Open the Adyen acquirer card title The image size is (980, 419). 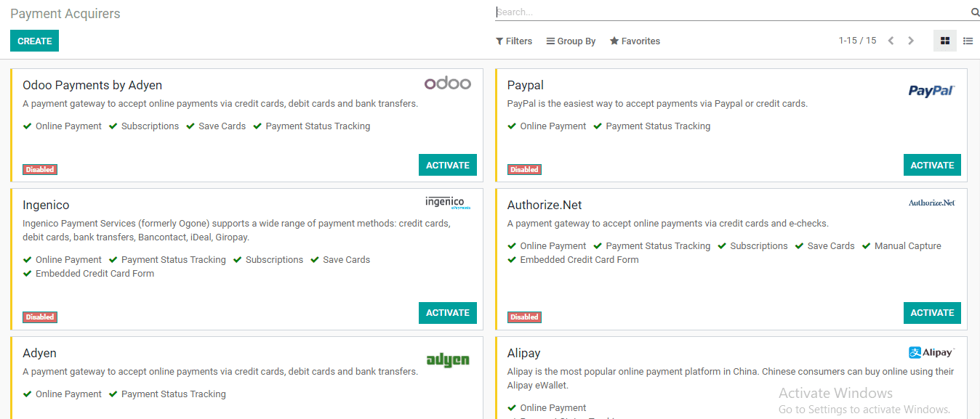pyautogui.click(x=39, y=354)
